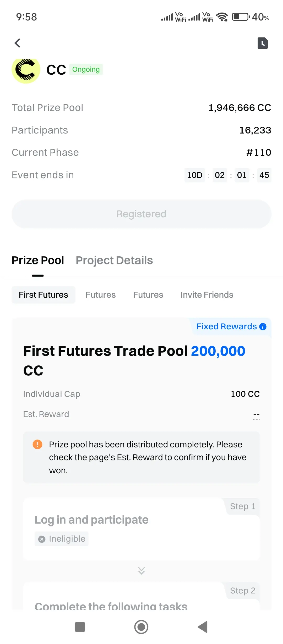Viewport: 283px width, 644px height.
Task: Tap the Est. Reward dashed value
Action: point(256,415)
